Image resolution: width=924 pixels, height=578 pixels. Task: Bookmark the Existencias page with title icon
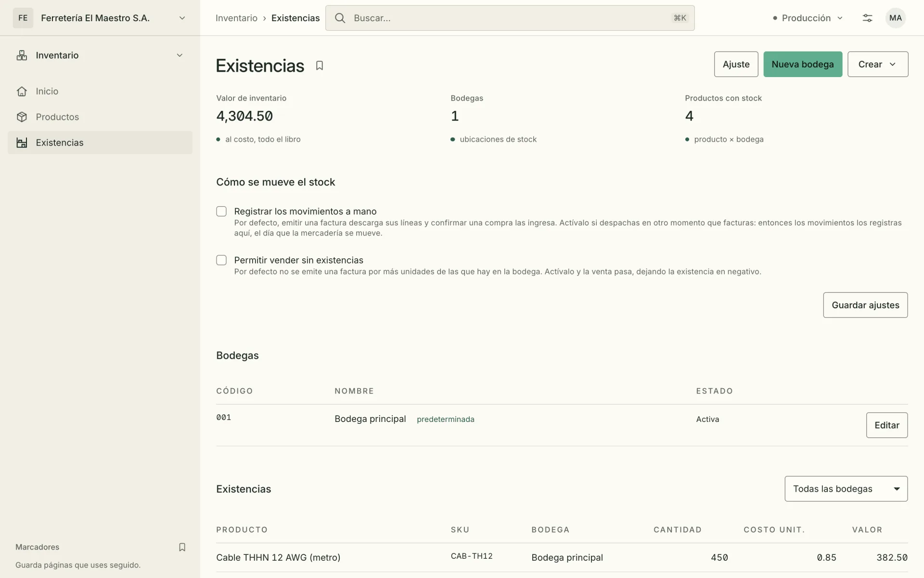(x=320, y=66)
